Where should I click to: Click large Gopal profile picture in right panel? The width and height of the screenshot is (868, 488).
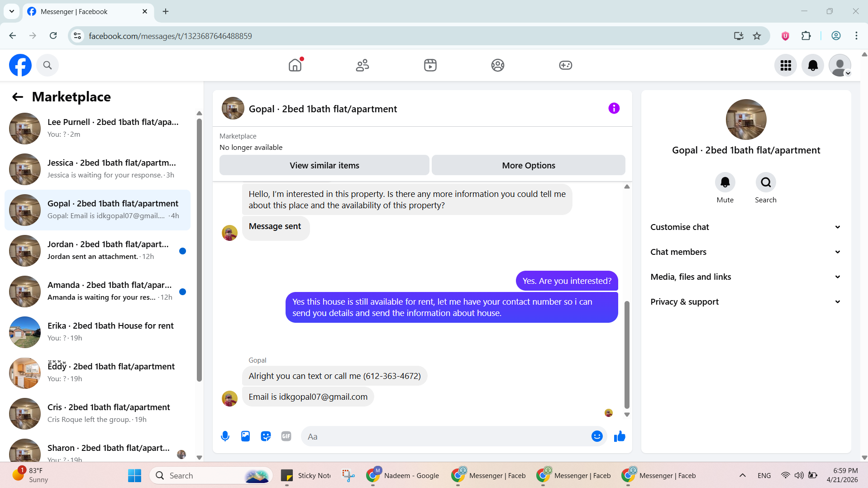point(746,120)
